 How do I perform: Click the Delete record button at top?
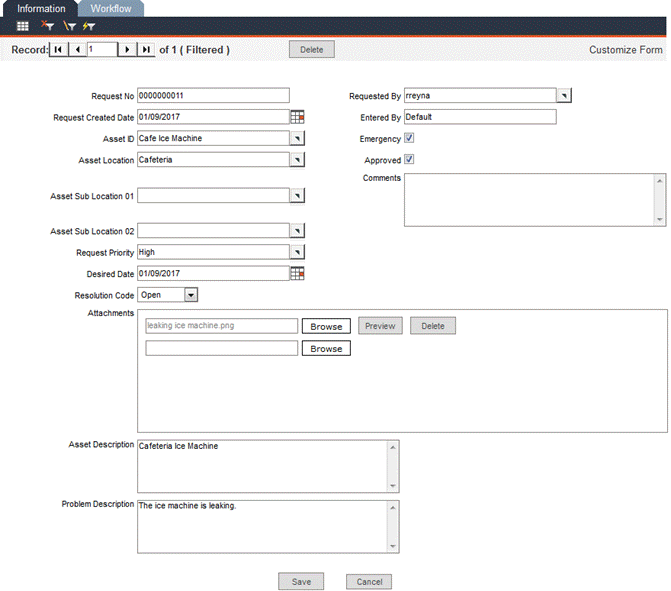click(x=312, y=50)
